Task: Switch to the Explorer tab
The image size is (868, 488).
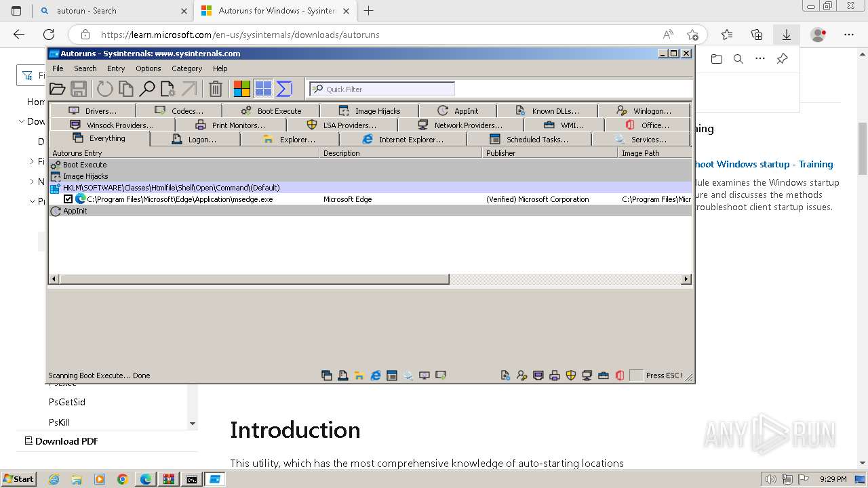Action: coord(290,139)
